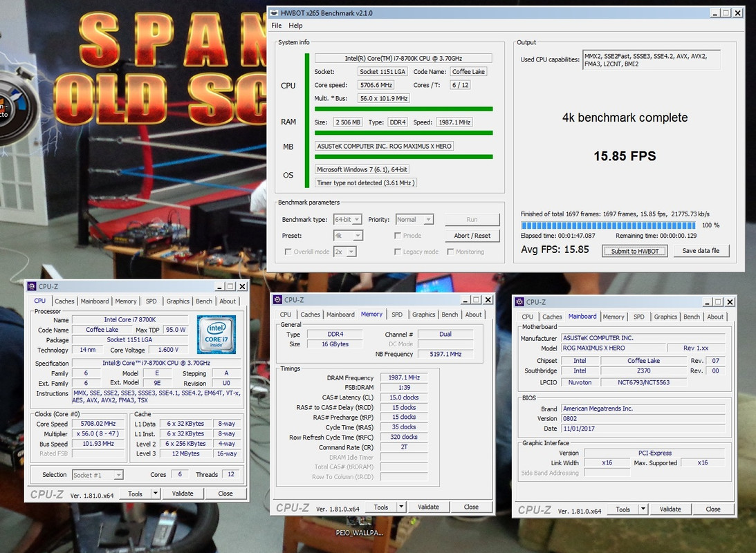This screenshot has width=756, height=553.
Task: Toggle the Pmode checkbox
Action: tap(397, 236)
